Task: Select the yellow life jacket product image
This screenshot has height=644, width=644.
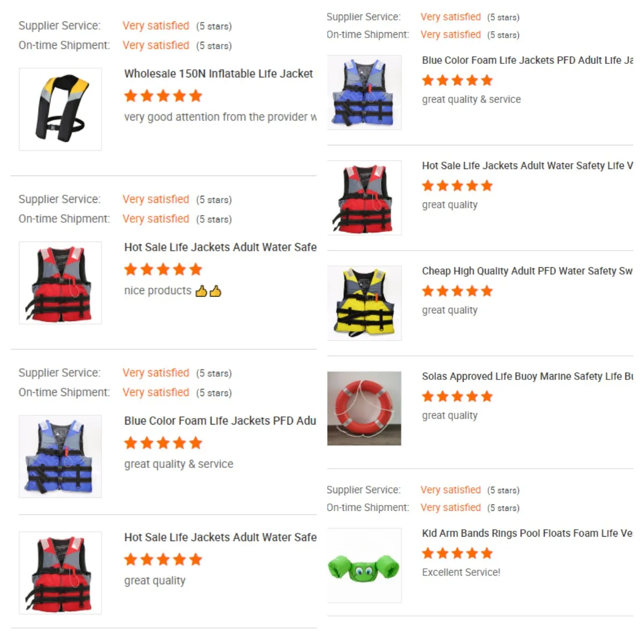Action: 364,303
